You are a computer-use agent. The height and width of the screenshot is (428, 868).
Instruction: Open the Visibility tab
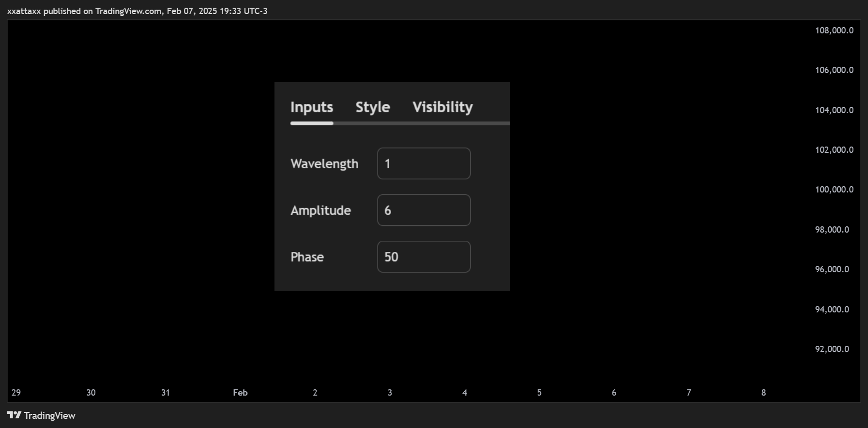coord(442,107)
